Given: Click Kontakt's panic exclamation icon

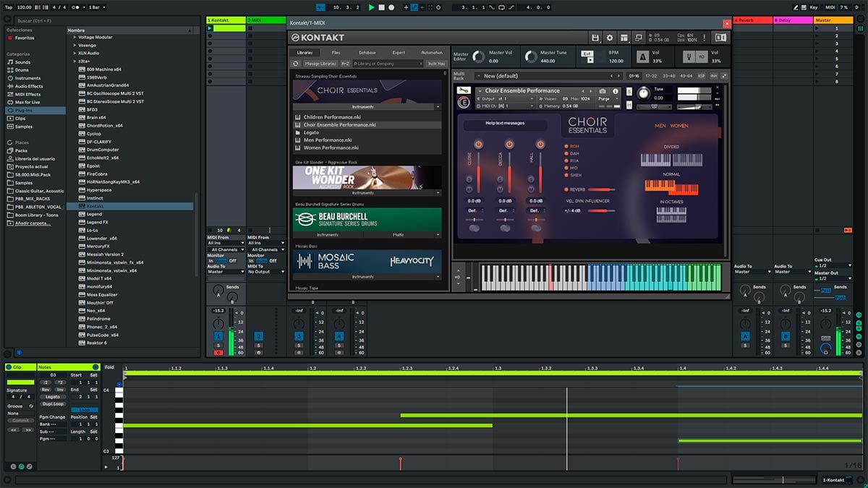Looking at the screenshot, I should tap(706, 38).
